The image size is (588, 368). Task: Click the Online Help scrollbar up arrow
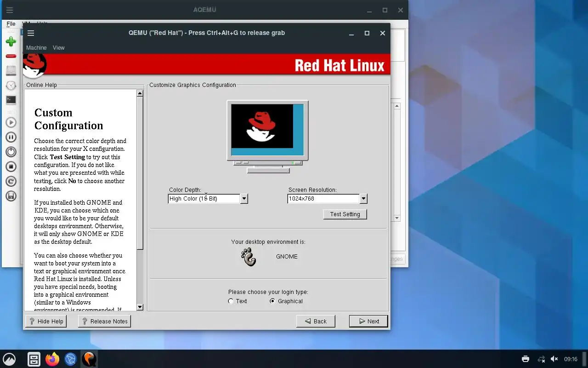click(x=140, y=93)
